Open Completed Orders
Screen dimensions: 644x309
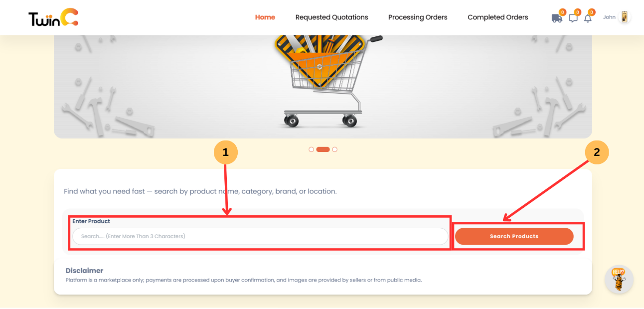[497, 17]
